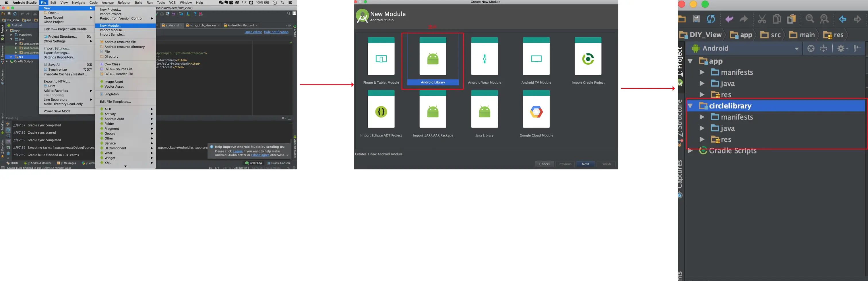This screenshot has height=281, width=868.
Task: Click the Previous button in the dialog
Action: 565,164
